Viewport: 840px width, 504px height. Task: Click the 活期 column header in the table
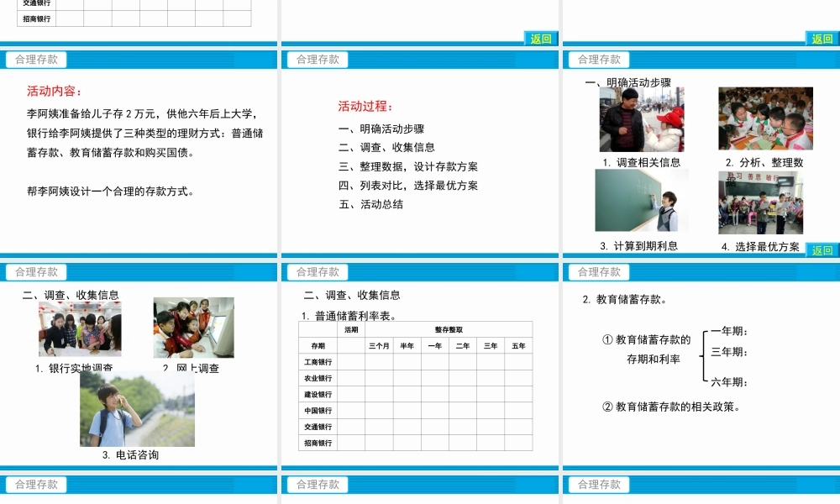click(x=351, y=329)
